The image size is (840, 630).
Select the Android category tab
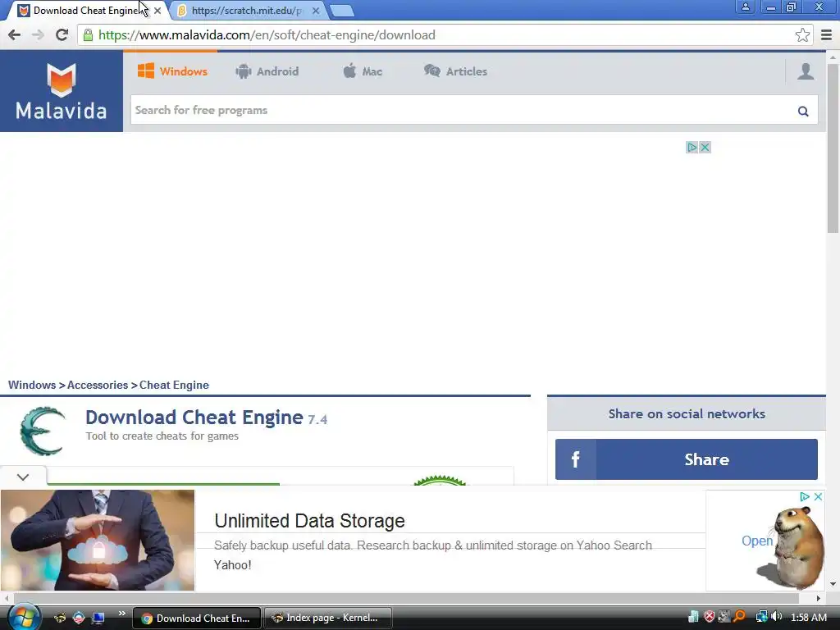(x=267, y=72)
